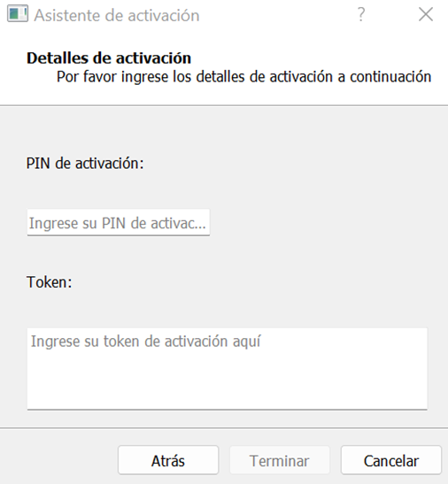Click the "Asistente de activación" window title

pyautogui.click(x=117, y=15)
